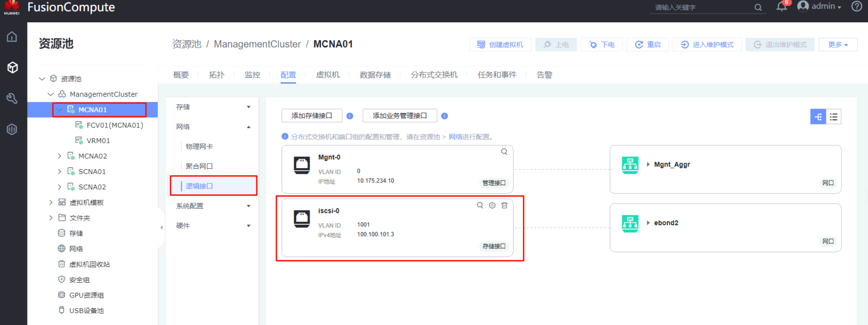Expand the Mgnt_Aggr port group
868x325 pixels.
[x=648, y=165]
